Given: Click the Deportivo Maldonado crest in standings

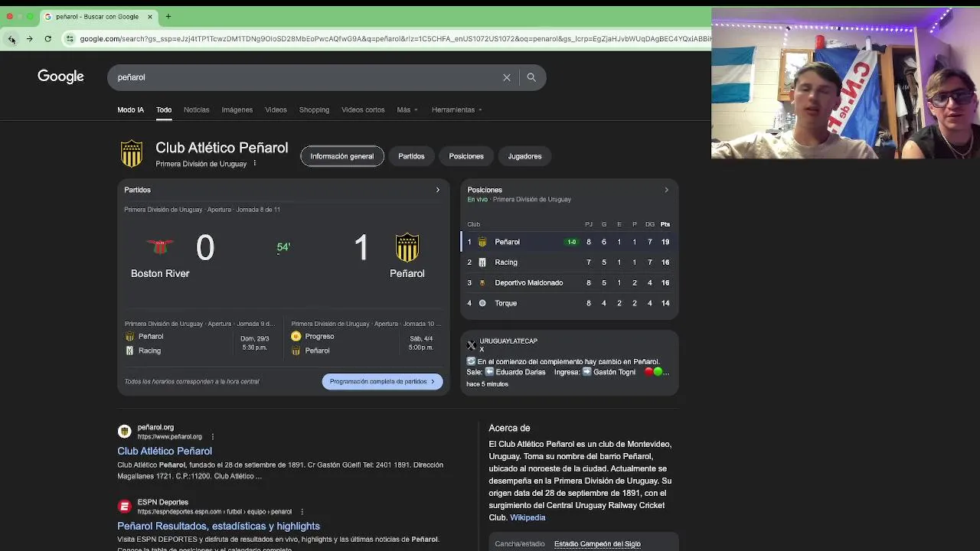Looking at the screenshot, I should (x=482, y=282).
